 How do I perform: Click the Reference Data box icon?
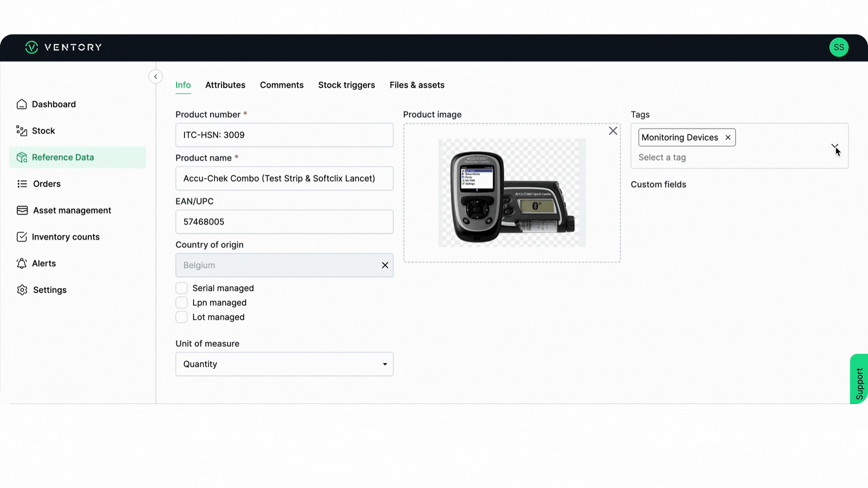click(22, 157)
